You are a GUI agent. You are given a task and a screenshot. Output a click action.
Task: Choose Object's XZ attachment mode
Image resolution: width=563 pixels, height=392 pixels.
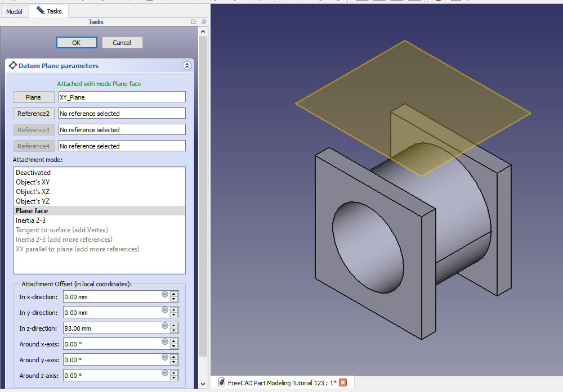point(33,192)
